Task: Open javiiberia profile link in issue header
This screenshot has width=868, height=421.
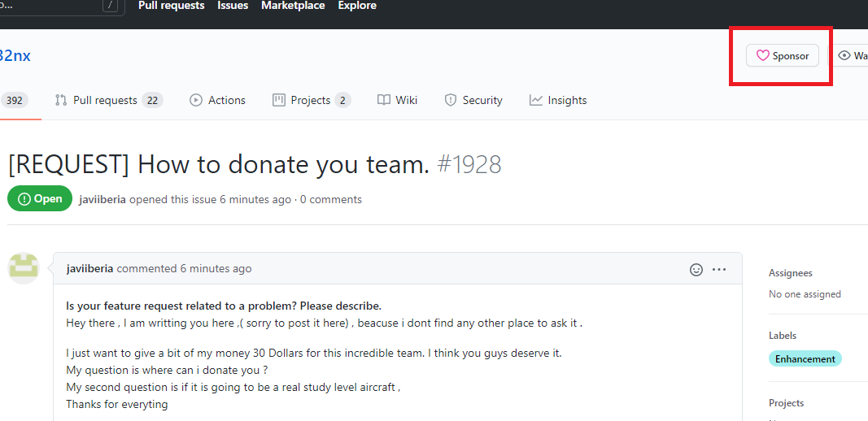Action: click(103, 199)
